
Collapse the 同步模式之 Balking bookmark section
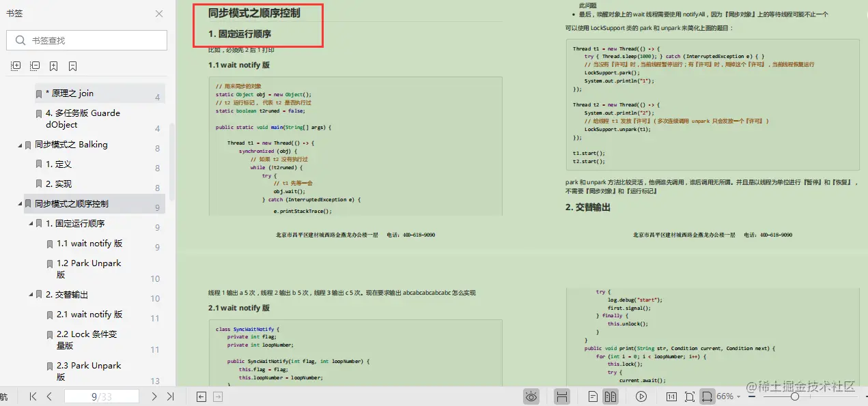click(x=21, y=144)
